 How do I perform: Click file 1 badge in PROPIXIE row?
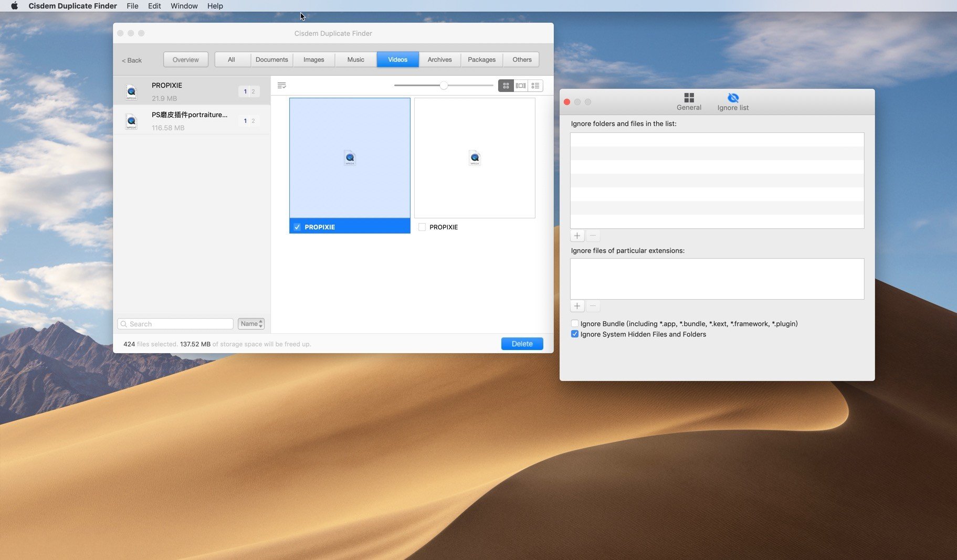[245, 91]
